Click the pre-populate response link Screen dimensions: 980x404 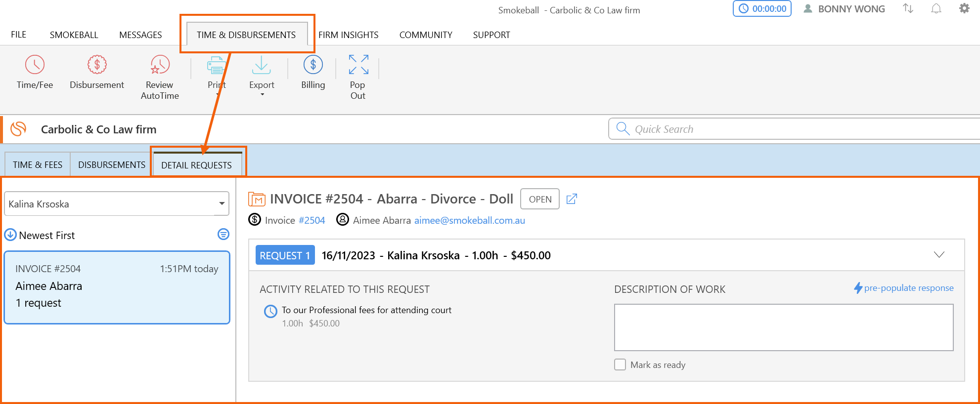909,288
